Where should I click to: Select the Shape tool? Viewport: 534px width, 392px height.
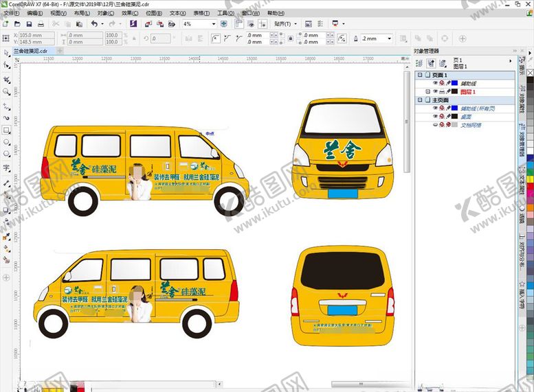[6, 65]
